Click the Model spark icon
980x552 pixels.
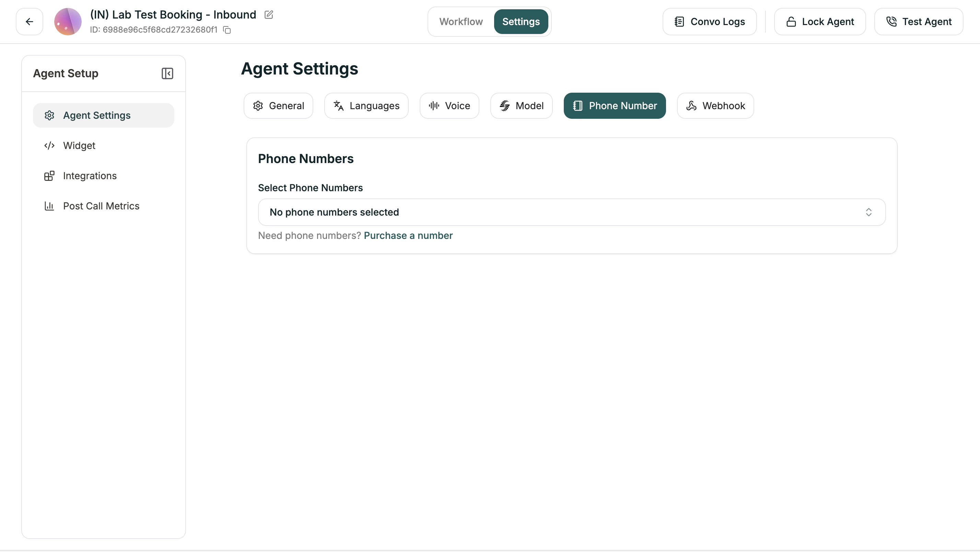505,105
